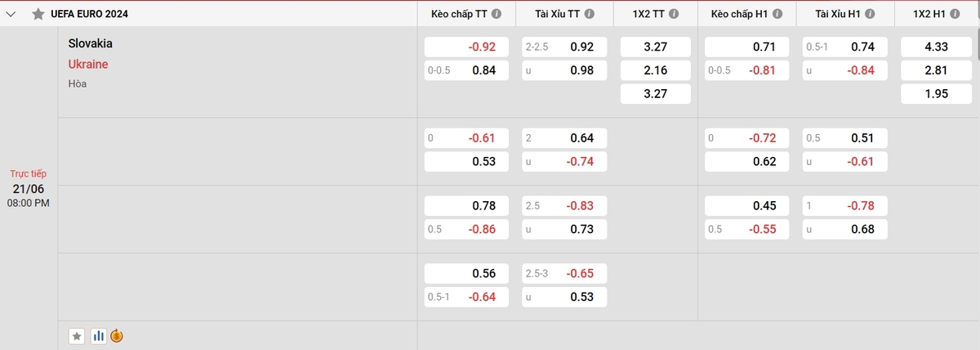Choose under odds -0.74 in Tài Xỉu TT
Screen dimensions: 980x350
click(563, 161)
